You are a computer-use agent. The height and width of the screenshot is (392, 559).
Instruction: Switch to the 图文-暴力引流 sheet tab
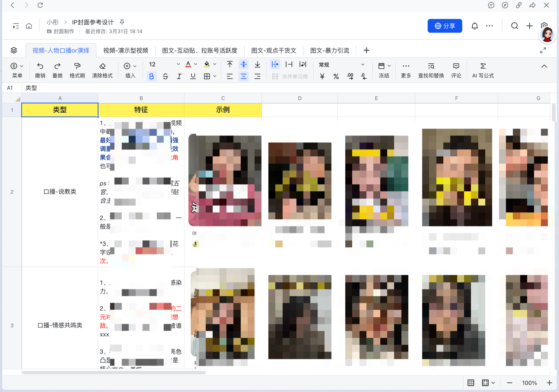[330, 50]
